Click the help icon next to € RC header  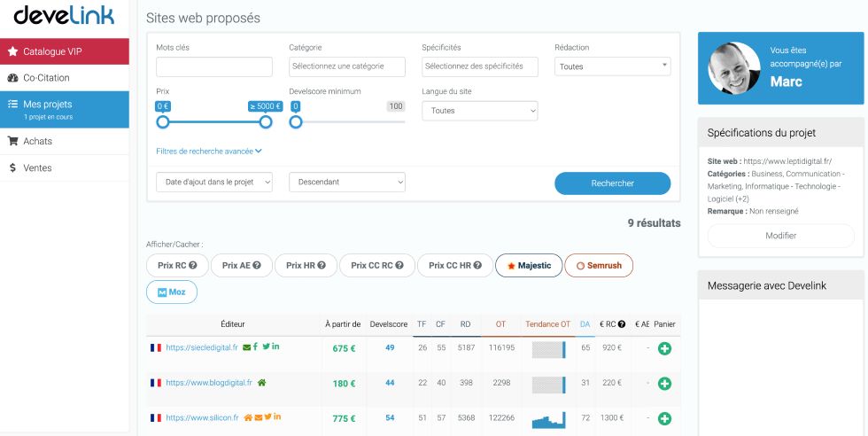point(622,324)
